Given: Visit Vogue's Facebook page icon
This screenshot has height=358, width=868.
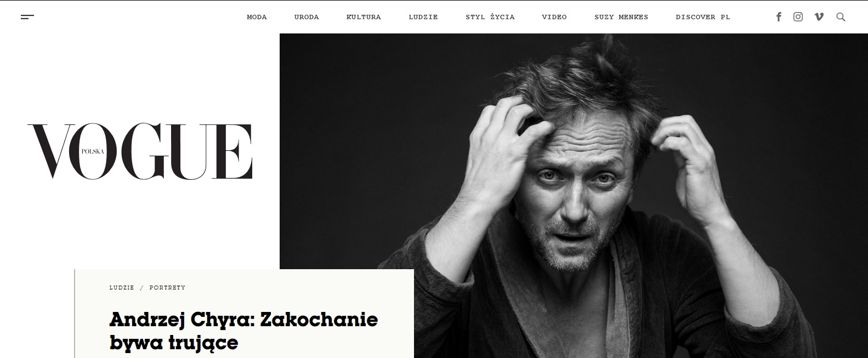Looking at the screenshot, I should [779, 17].
